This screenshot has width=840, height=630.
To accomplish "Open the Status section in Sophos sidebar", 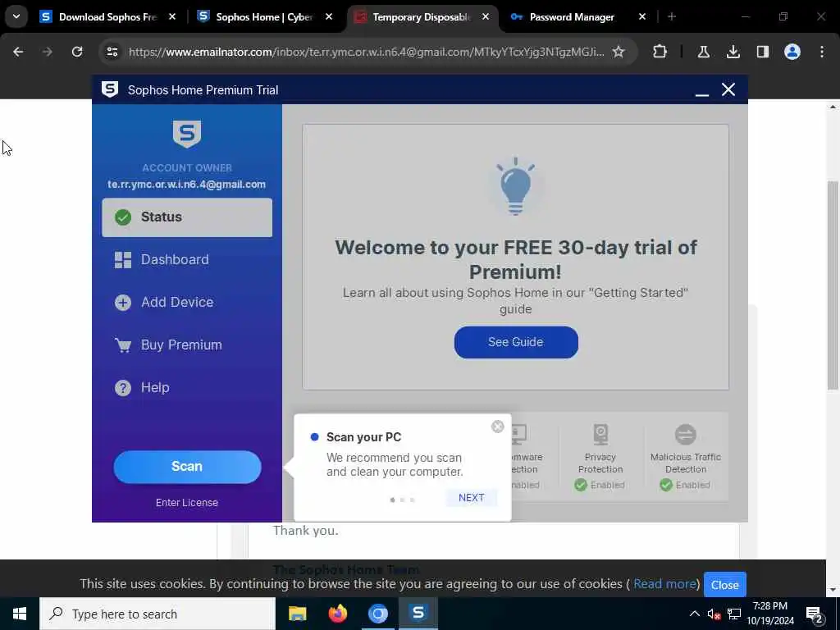I will 187,217.
